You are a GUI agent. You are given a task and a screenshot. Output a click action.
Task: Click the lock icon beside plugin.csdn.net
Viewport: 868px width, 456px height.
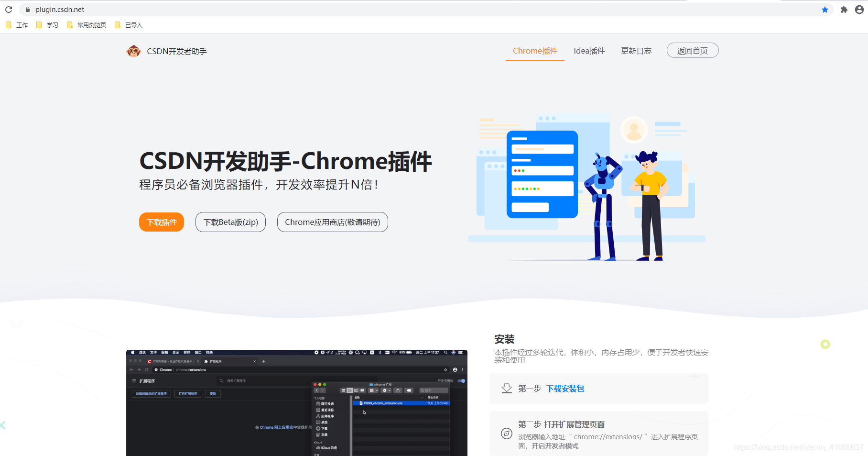click(27, 10)
